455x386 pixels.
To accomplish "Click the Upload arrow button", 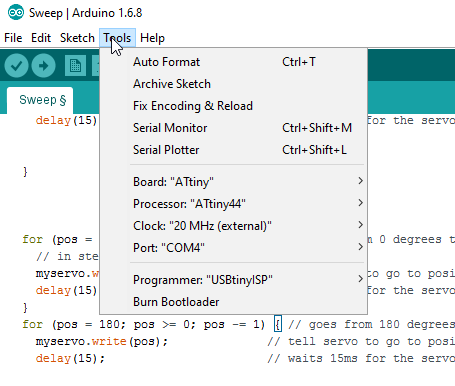I will 43,66.
